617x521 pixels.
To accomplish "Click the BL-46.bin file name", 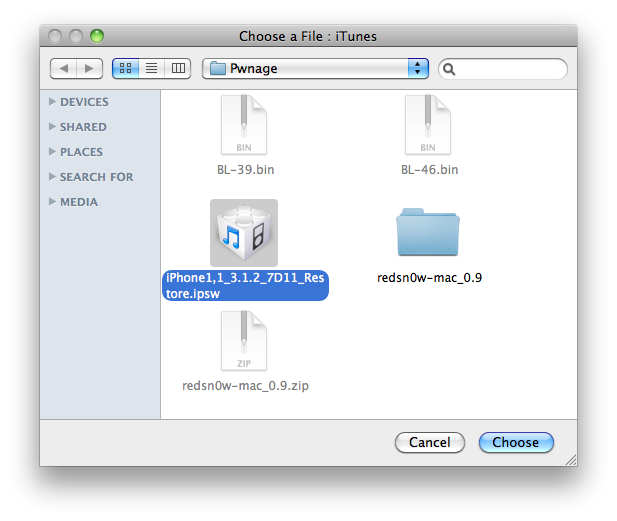I will (x=429, y=170).
